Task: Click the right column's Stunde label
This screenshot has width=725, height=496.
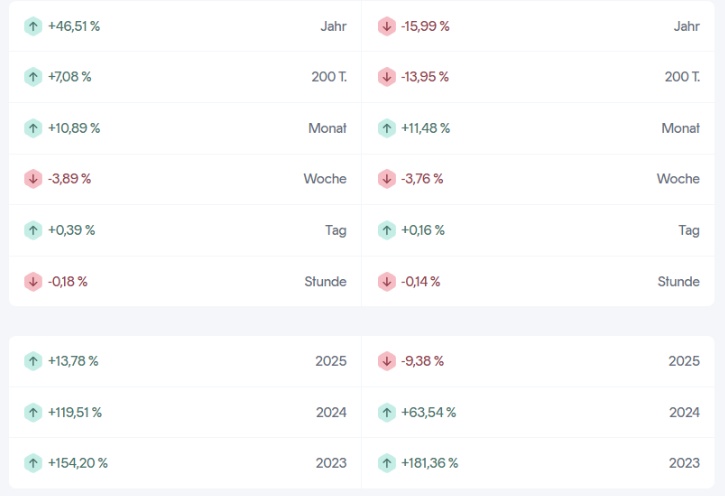Action: tap(678, 281)
